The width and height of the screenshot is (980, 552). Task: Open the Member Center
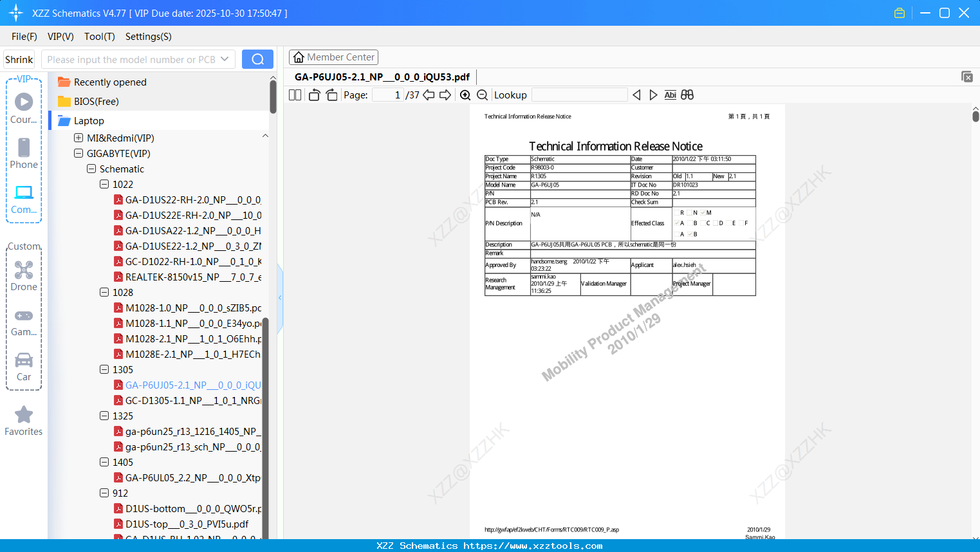pyautogui.click(x=333, y=57)
